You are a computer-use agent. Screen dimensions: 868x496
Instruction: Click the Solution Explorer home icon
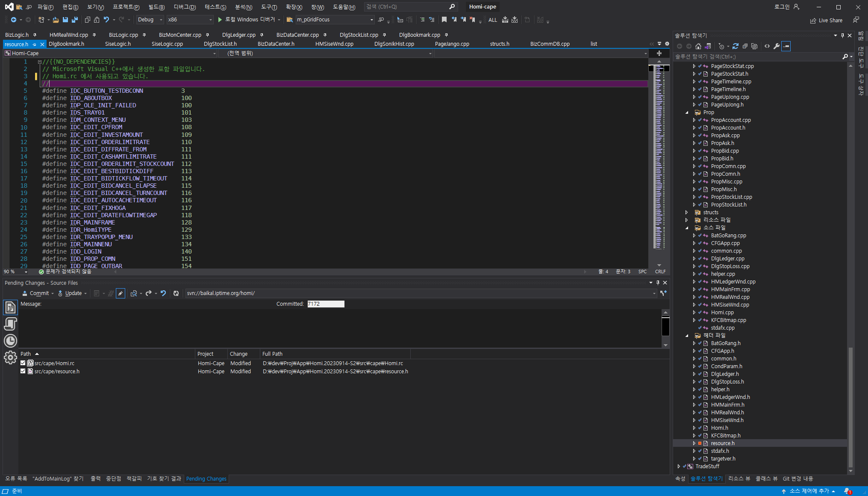(x=698, y=46)
